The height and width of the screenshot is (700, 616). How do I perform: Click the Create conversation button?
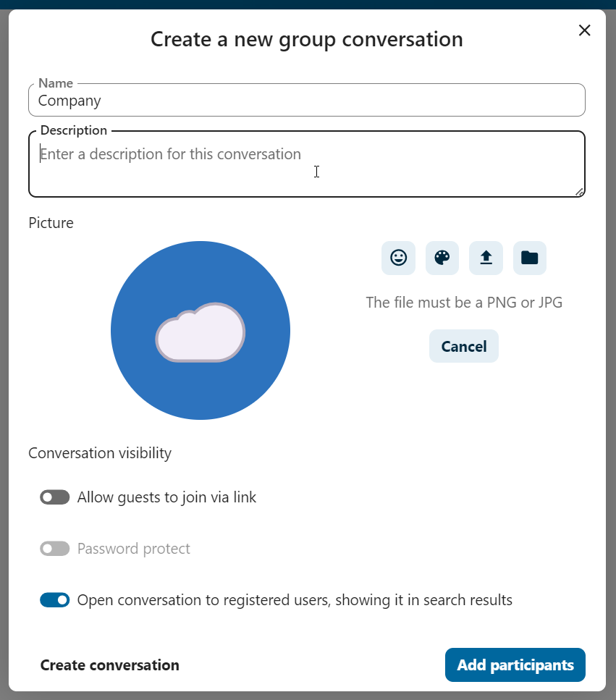click(110, 665)
